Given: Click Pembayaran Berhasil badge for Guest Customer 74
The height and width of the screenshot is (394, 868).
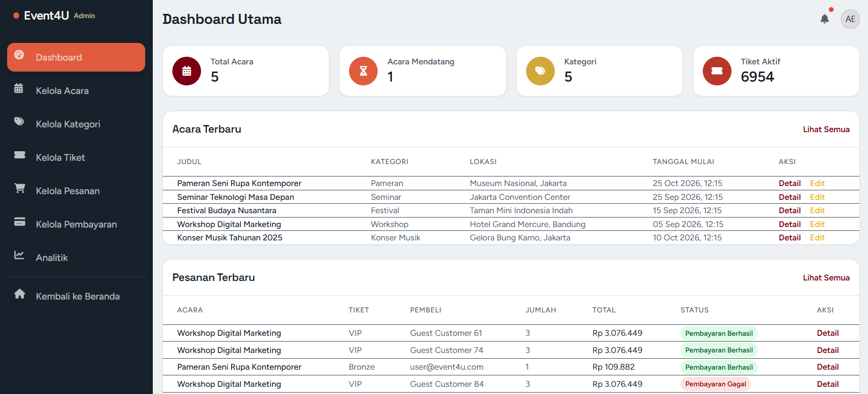Looking at the screenshot, I should tap(719, 350).
